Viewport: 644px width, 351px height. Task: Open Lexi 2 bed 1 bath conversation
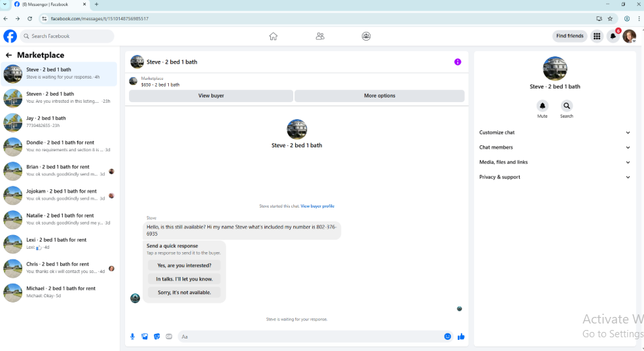[59, 244]
